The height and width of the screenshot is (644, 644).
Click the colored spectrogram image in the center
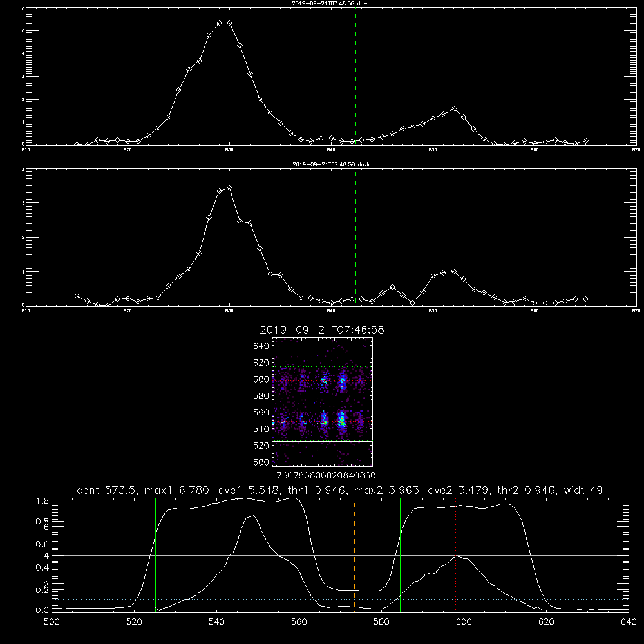click(322, 402)
